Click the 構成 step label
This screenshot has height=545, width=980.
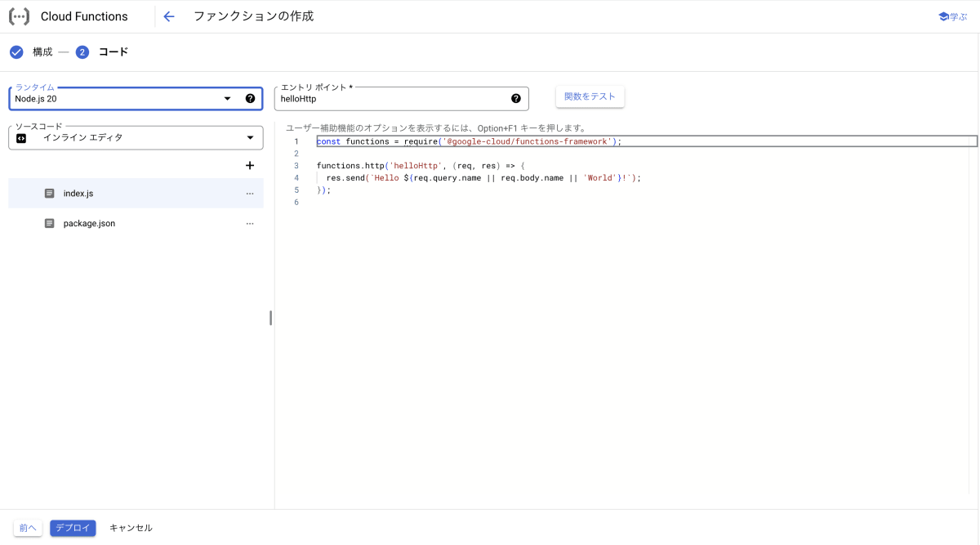[x=42, y=52]
